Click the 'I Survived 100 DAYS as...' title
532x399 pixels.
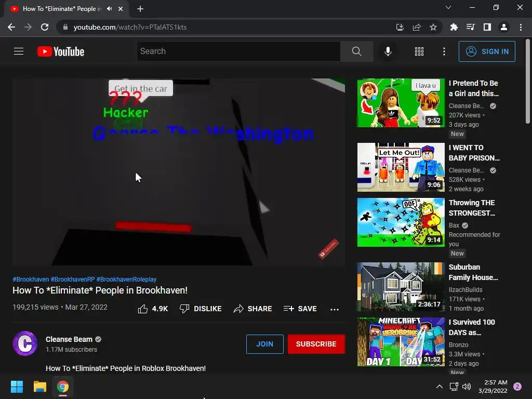(x=472, y=327)
